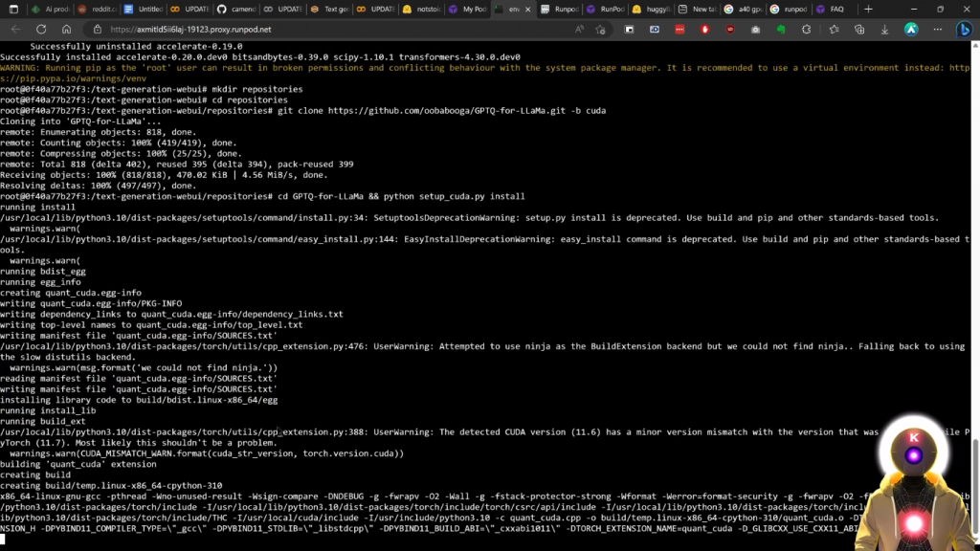Switch to the FAQ tab
The width and height of the screenshot is (980, 551).
coord(835,10)
